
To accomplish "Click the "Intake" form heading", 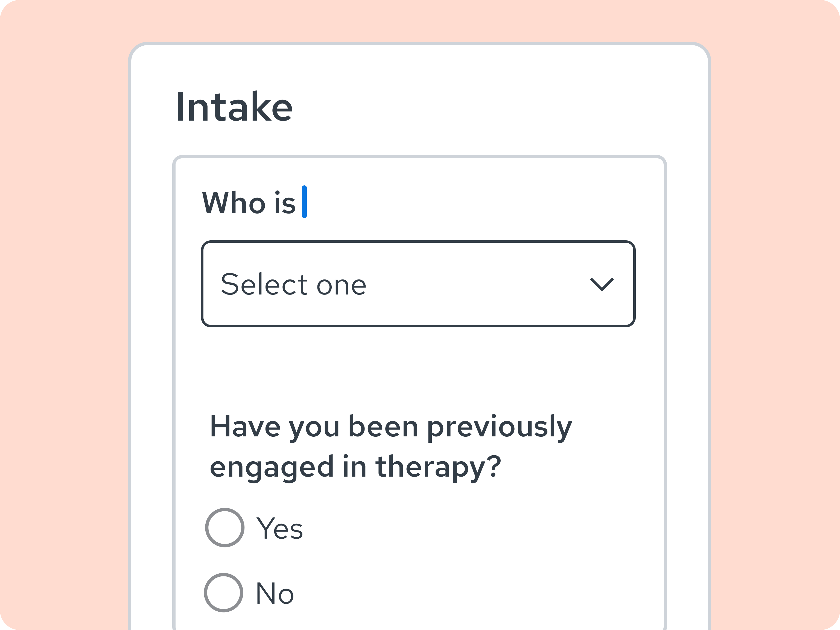I will tap(234, 107).
